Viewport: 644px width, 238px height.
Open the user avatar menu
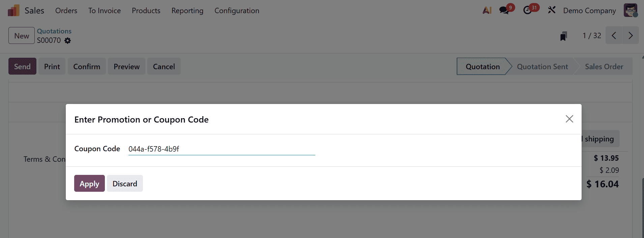(x=630, y=10)
